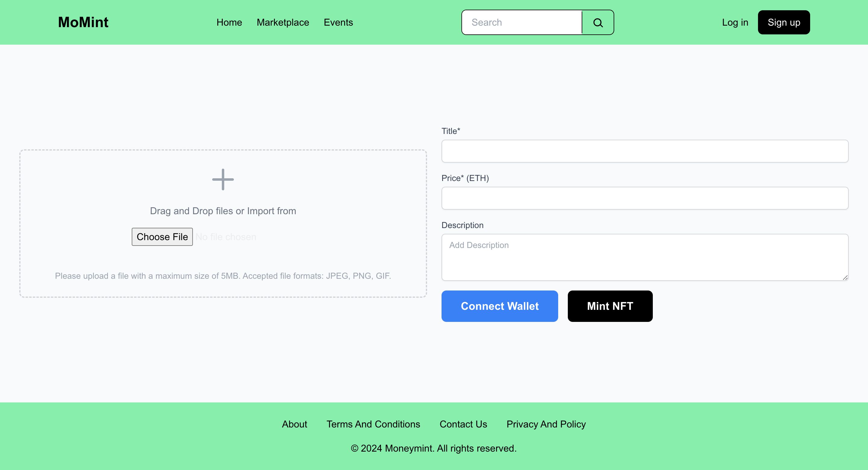Image resolution: width=868 pixels, height=470 pixels.
Task: Click the MoMint logo/brand icon
Action: coord(83,23)
